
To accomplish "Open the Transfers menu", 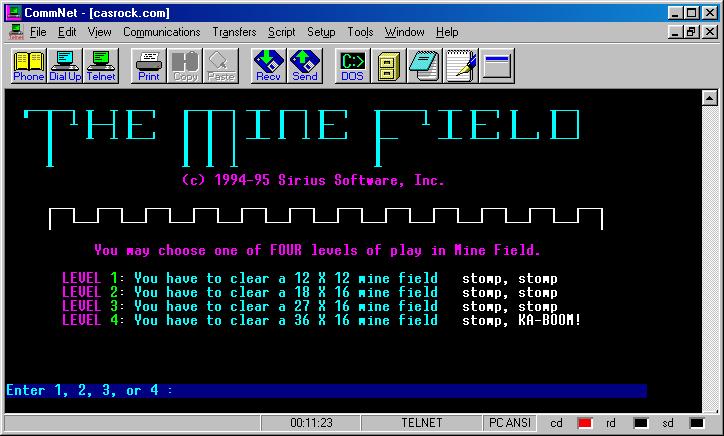I will point(234,32).
